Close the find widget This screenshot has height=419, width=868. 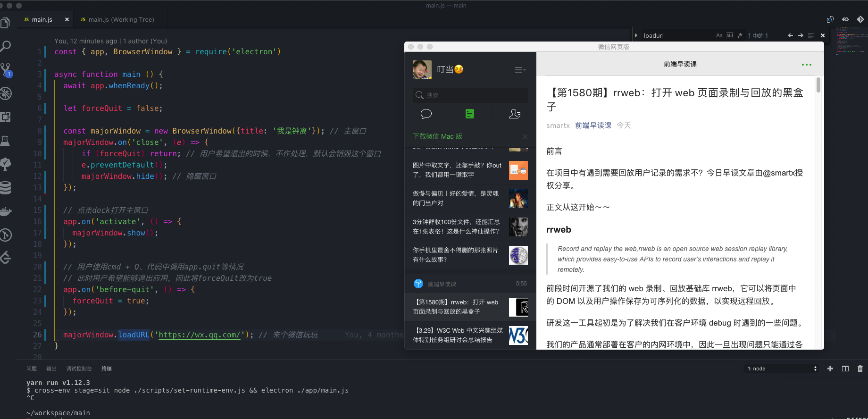823,35
